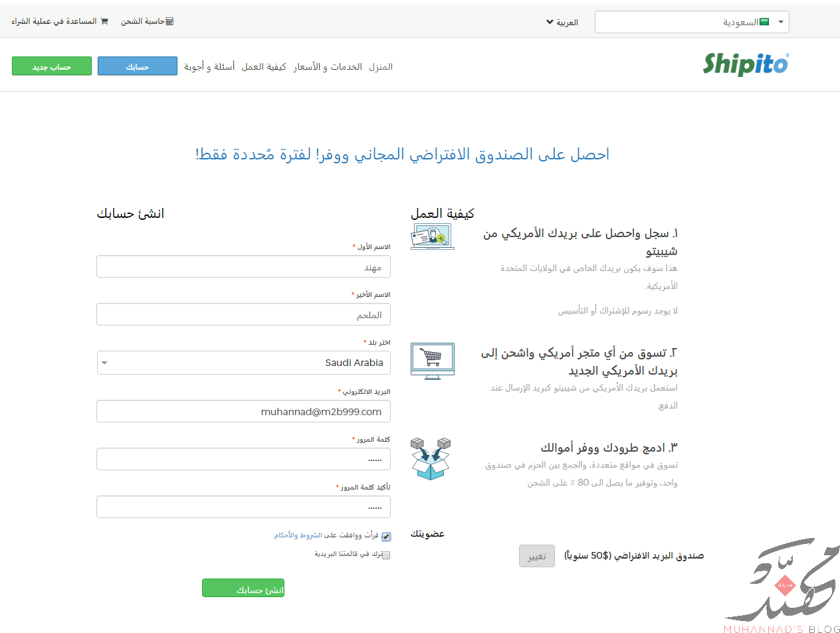Open the الشروط والأحكام terms link
The height and width of the screenshot is (633, 840).
[298, 535]
